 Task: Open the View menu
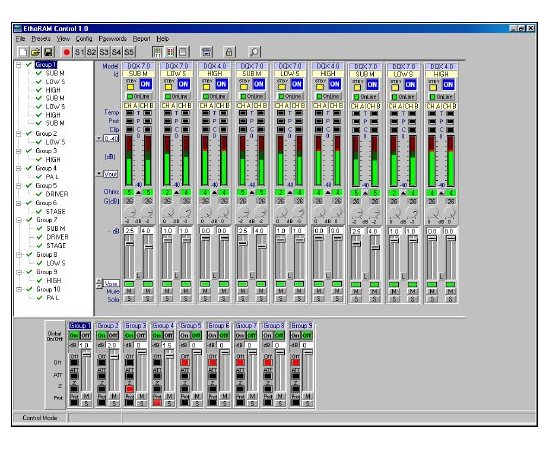tap(63, 39)
